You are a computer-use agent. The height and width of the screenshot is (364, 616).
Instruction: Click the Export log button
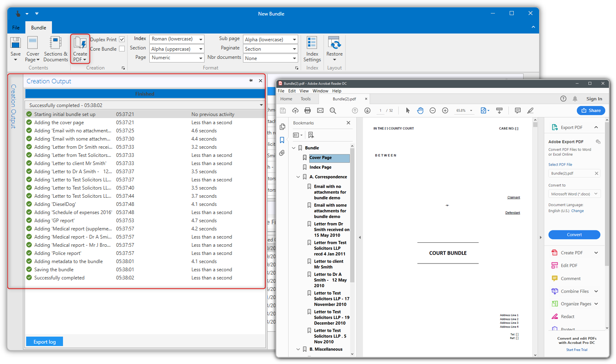click(x=45, y=342)
